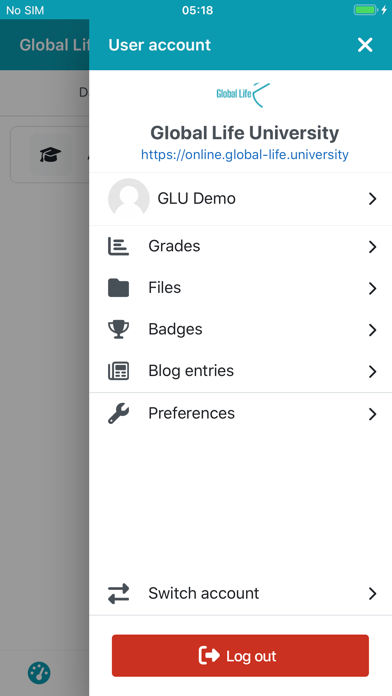392x696 pixels.
Task: Tap the Global Life University heading
Action: pyautogui.click(x=245, y=133)
